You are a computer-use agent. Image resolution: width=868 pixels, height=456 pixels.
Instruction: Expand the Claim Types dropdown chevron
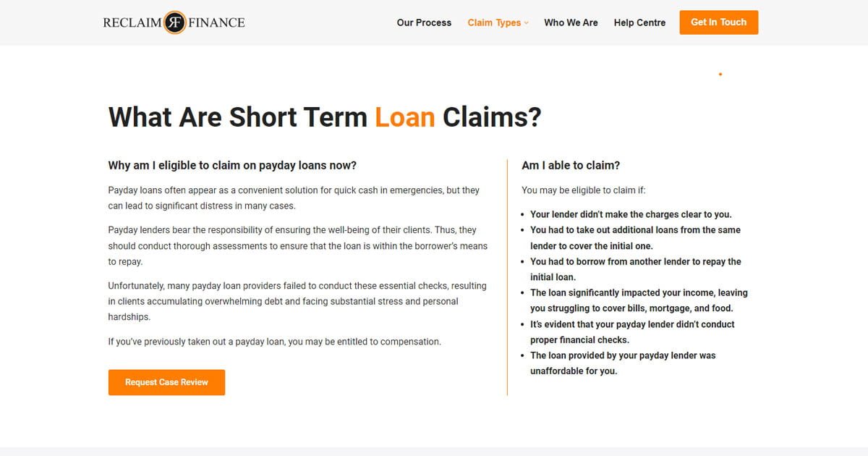click(527, 23)
